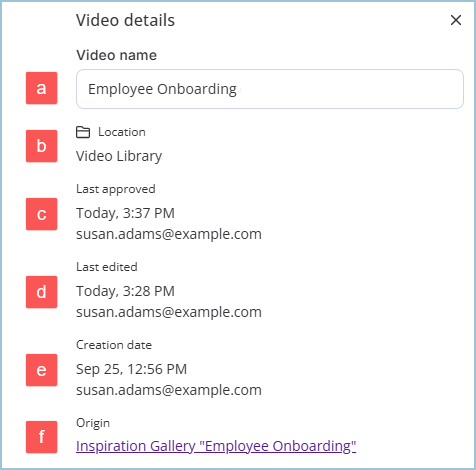Click the 'Video name' label
Screen dimensions: 476x470
pos(116,55)
